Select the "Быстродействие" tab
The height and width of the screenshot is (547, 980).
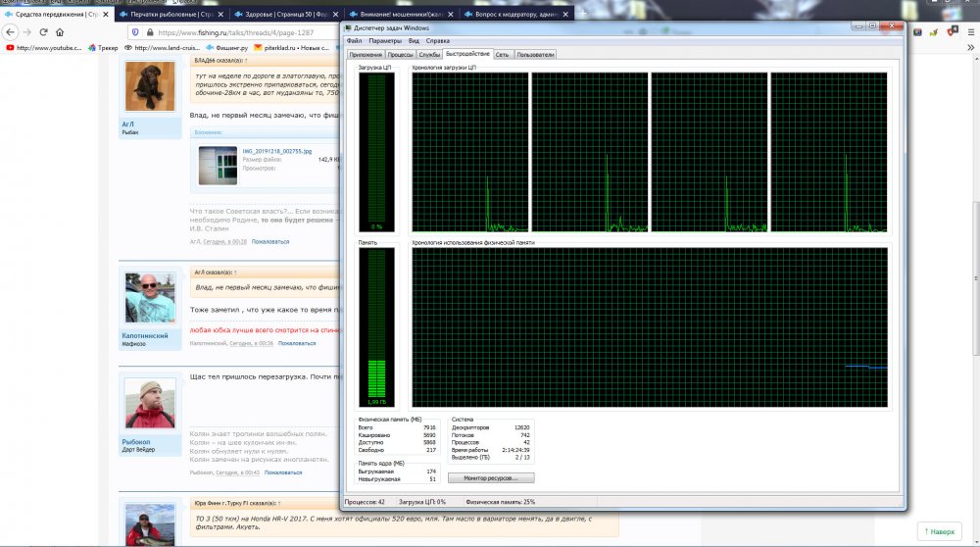(467, 54)
